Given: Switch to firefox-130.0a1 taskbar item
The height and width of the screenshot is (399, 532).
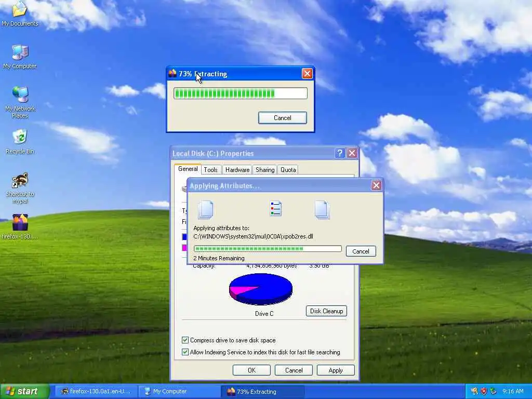Looking at the screenshot, I should 95,391.
